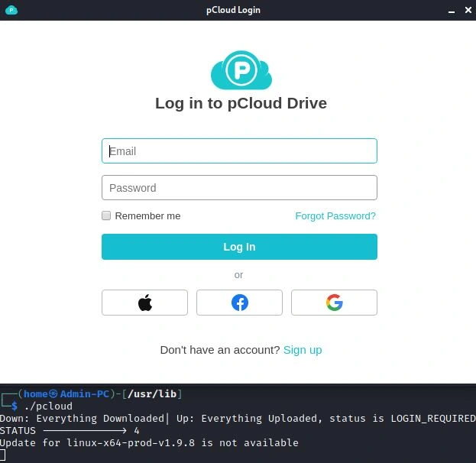Close the pCloud Login window
This screenshot has height=463, width=476.
[468, 10]
